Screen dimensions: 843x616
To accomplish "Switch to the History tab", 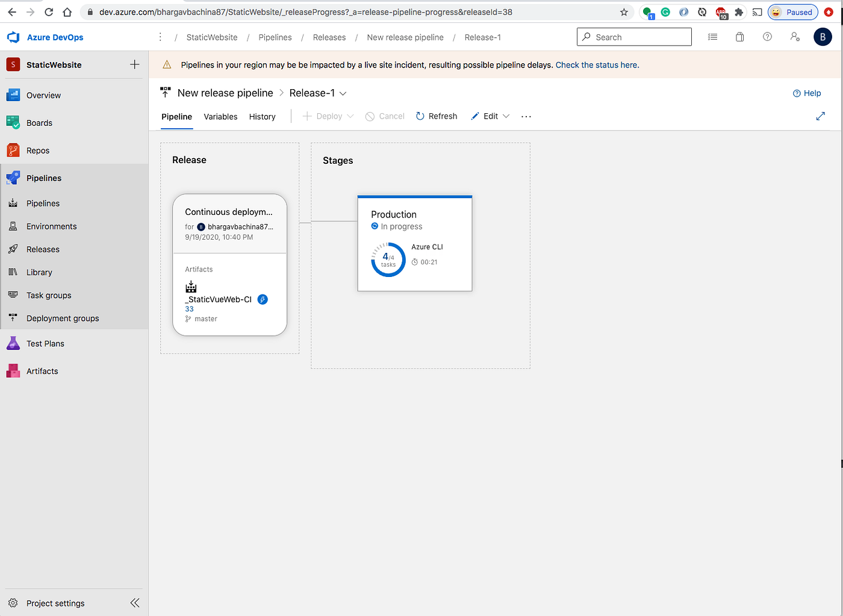I will tap(262, 116).
